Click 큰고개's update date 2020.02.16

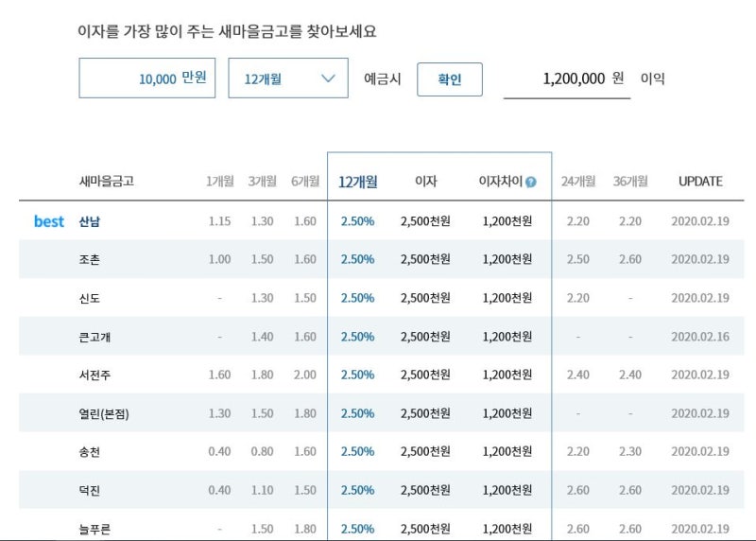pyautogui.click(x=700, y=337)
